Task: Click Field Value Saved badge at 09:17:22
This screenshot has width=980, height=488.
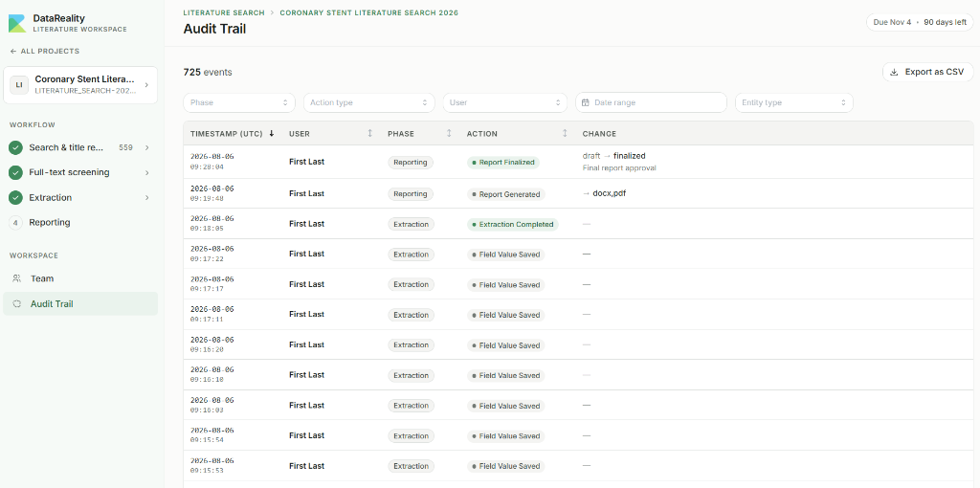Action: coord(505,255)
